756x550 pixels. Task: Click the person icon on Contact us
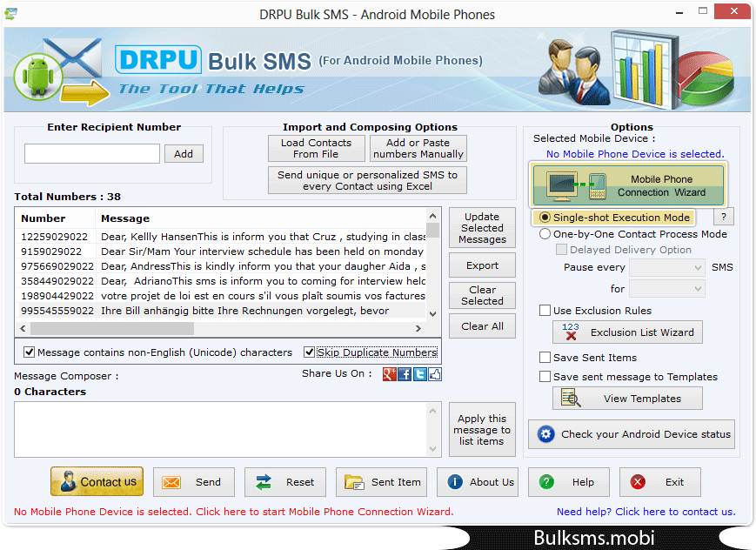click(69, 481)
